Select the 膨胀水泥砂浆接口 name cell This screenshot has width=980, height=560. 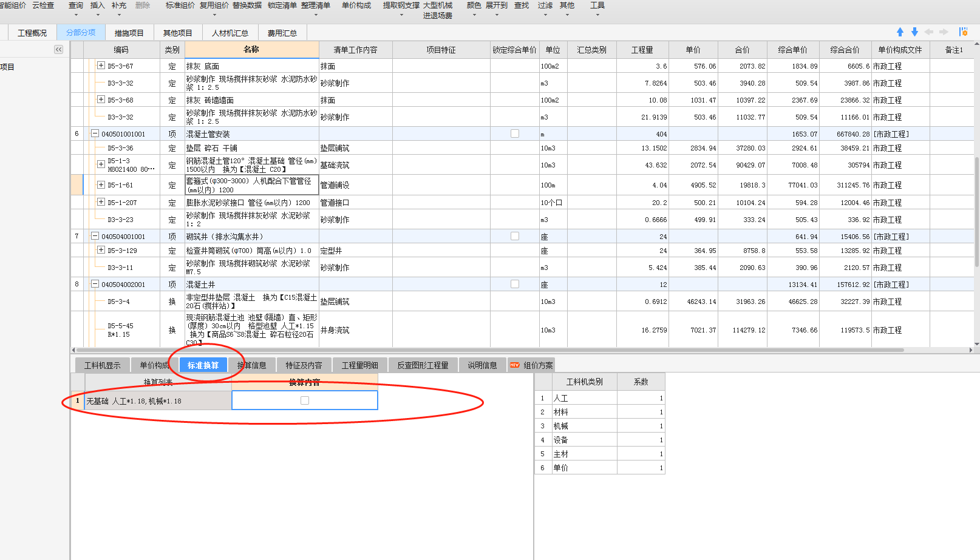point(251,203)
